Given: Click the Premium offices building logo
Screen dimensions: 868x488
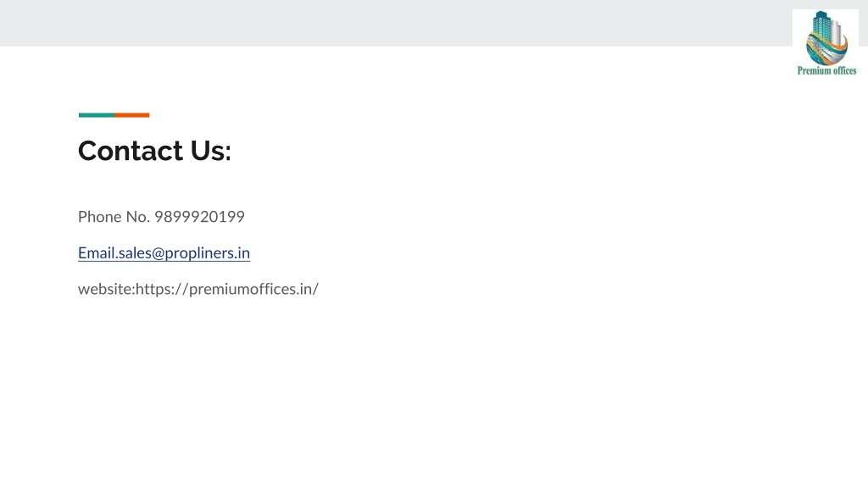Looking at the screenshot, I should [x=826, y=42].
